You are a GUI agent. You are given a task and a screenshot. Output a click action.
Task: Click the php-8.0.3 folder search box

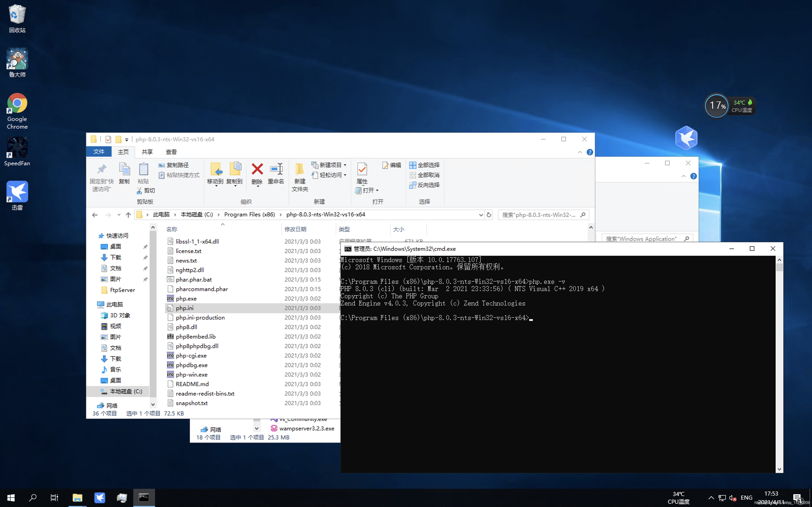point(539,215)
